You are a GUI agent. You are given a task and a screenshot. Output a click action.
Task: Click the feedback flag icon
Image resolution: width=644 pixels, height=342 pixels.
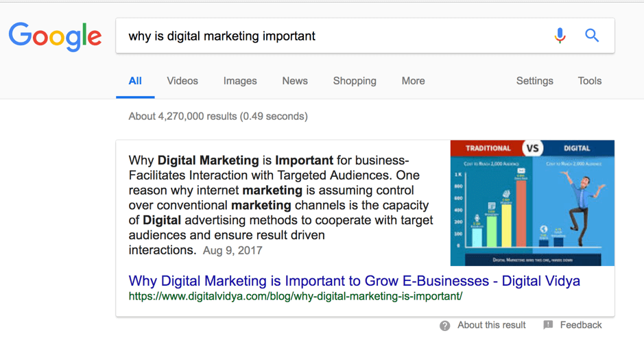click(548, 325)
